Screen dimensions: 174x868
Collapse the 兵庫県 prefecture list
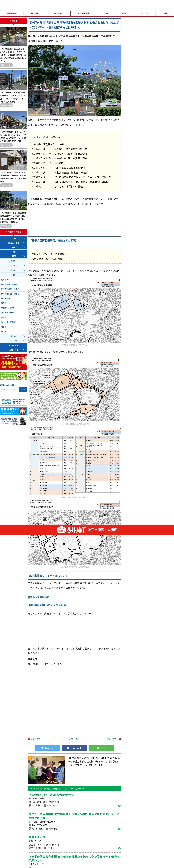(13, 275)
